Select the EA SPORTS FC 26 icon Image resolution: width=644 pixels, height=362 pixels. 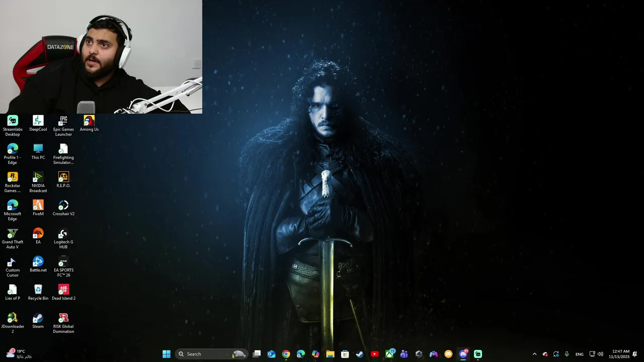point(63,266)
